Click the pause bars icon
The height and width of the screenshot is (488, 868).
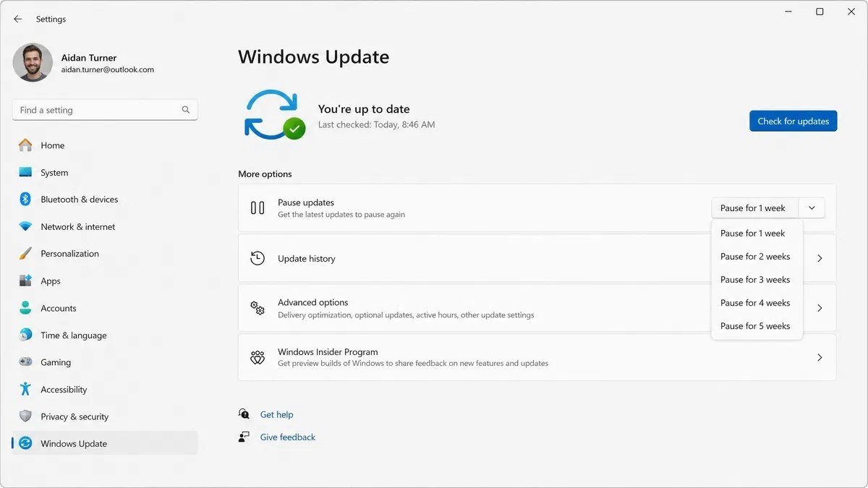257,208
